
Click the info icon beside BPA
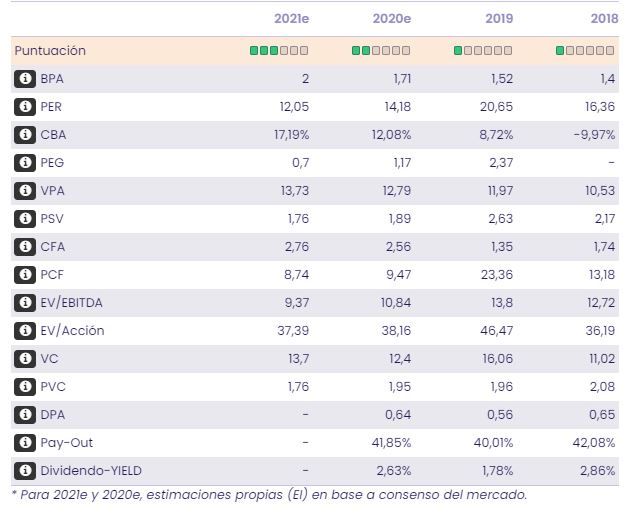point(24,79)
